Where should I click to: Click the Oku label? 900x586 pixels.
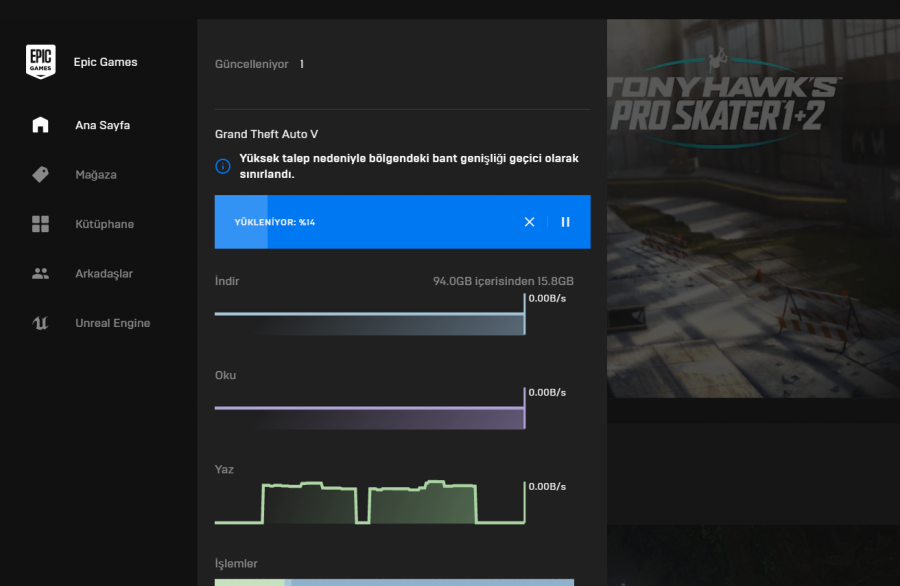(225, 375)
